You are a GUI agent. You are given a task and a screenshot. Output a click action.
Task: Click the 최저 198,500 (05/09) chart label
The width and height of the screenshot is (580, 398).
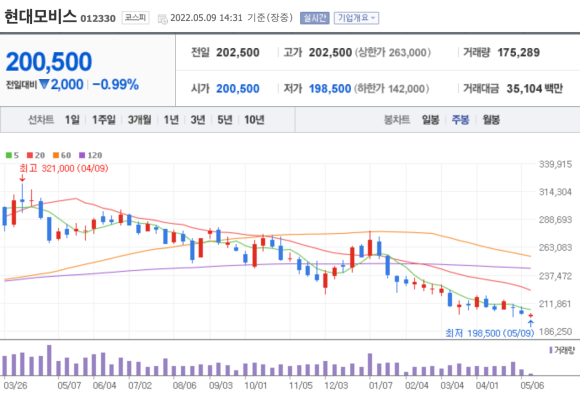490,333
